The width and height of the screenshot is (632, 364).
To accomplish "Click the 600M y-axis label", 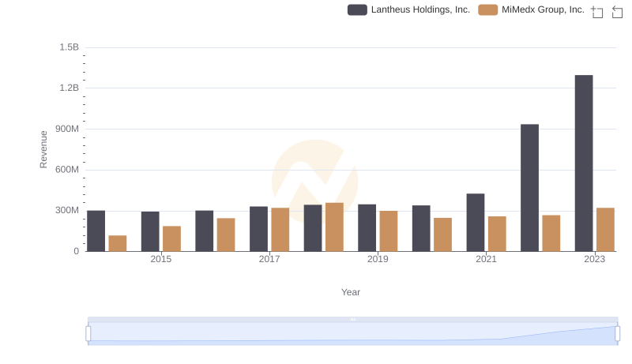I will 67,170.
